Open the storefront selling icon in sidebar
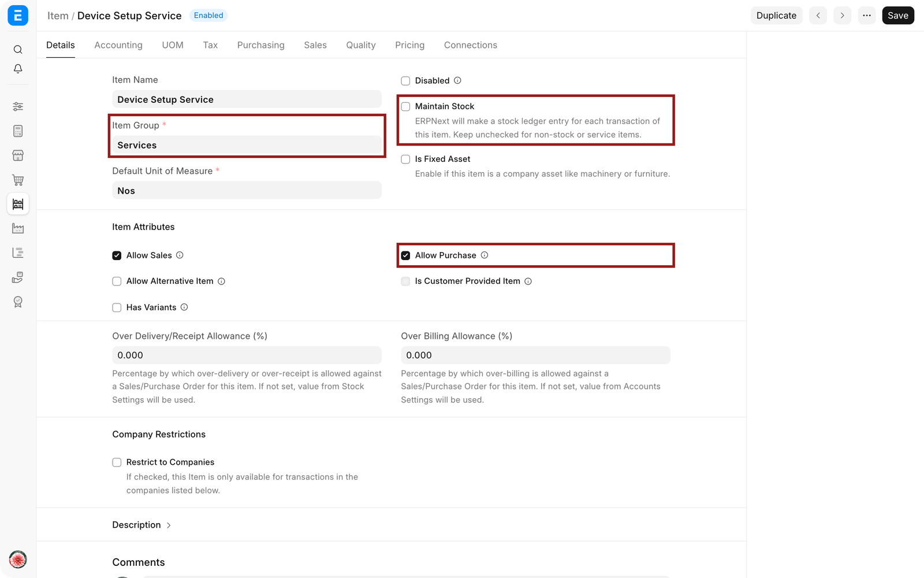Screen dimensions: 924x578 pos(18,155)
